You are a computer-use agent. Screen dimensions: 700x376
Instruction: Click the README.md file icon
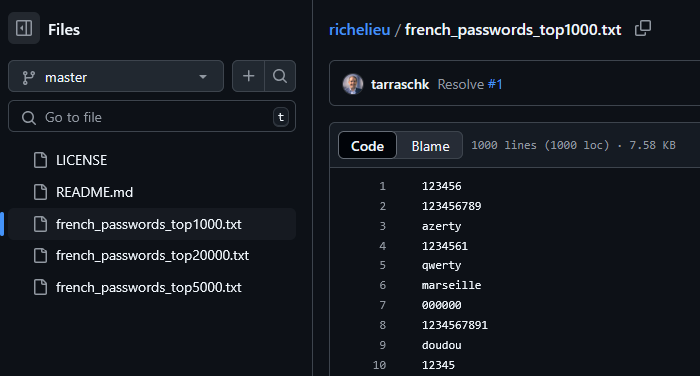(x=40, y=192)
